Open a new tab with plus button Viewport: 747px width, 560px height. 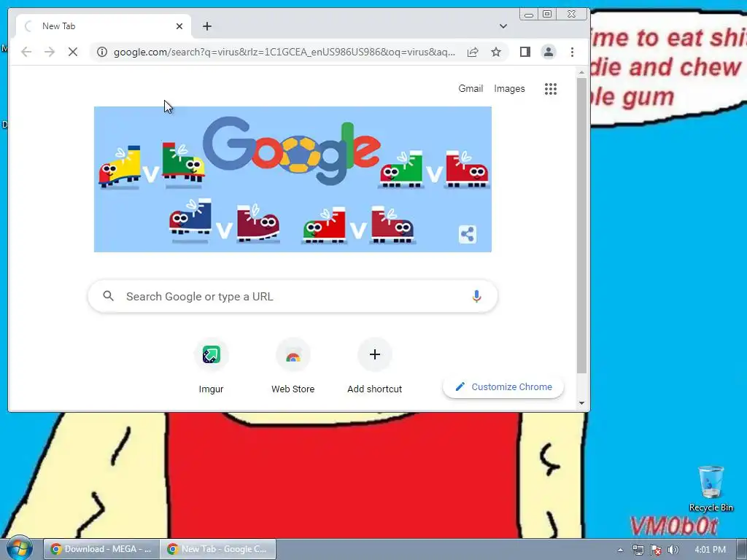206,26
